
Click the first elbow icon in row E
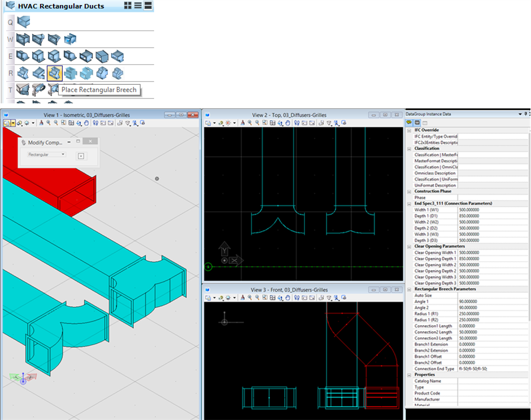click(23, 56)
